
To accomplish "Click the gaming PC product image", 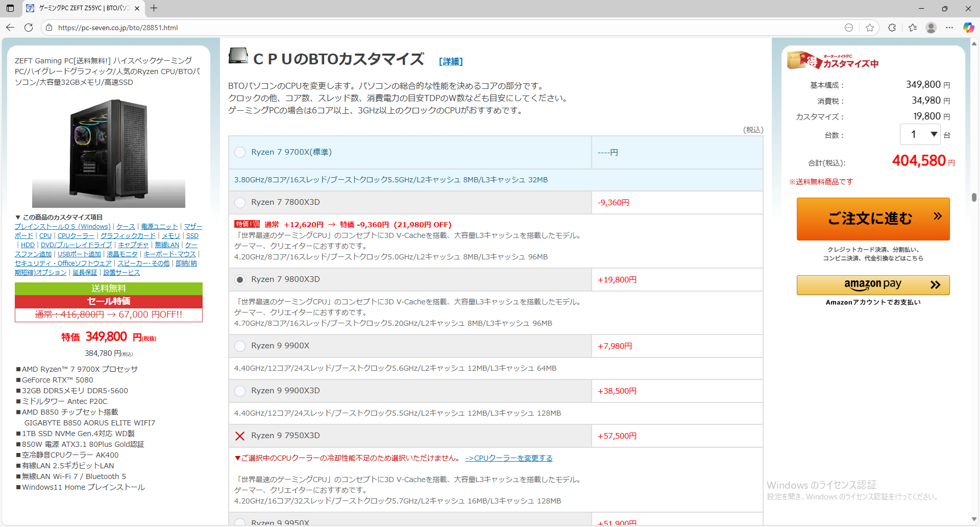I will click(109, 153).
